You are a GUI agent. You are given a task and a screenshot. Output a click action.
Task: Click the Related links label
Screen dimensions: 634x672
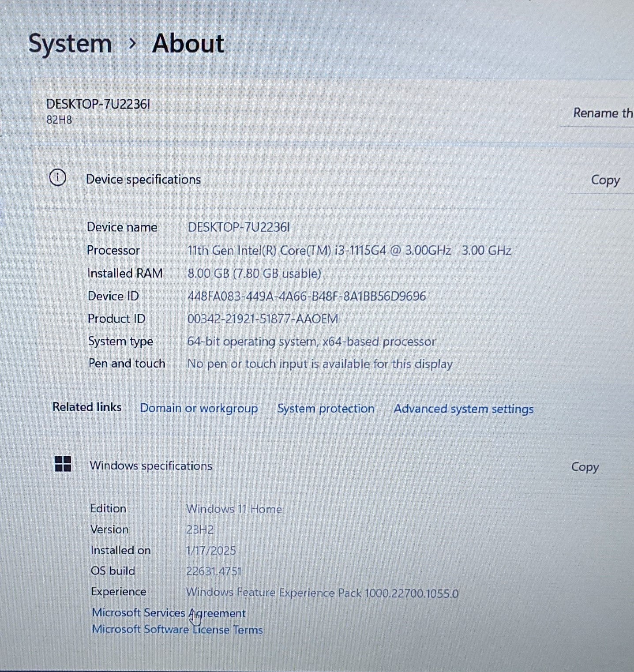point(87,407)
